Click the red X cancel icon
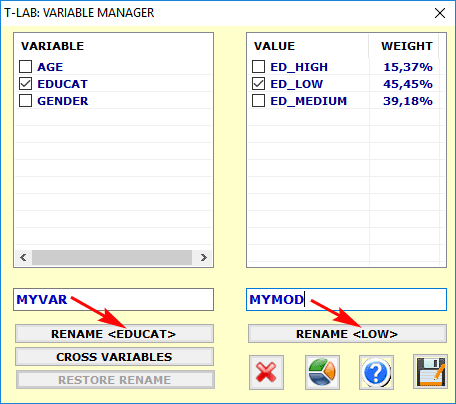 (x=266, y=372)
